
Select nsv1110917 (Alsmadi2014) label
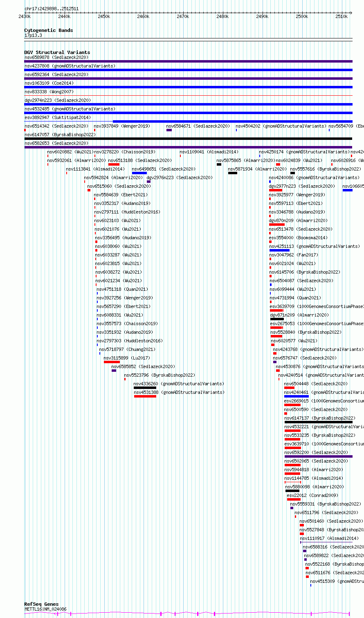[330, 539]
